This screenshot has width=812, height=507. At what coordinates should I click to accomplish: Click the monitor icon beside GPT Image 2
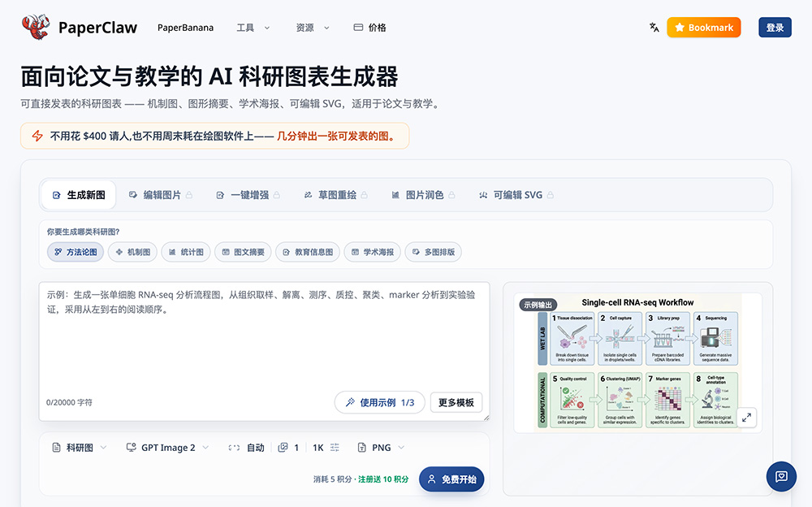pyautogui.click(x=131, y=448)
